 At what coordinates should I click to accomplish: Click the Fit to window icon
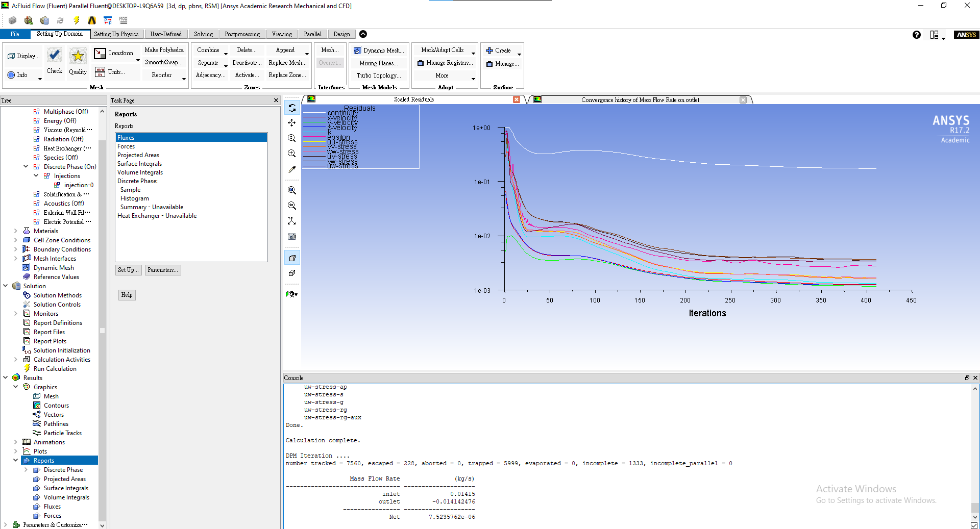point(292,190)
